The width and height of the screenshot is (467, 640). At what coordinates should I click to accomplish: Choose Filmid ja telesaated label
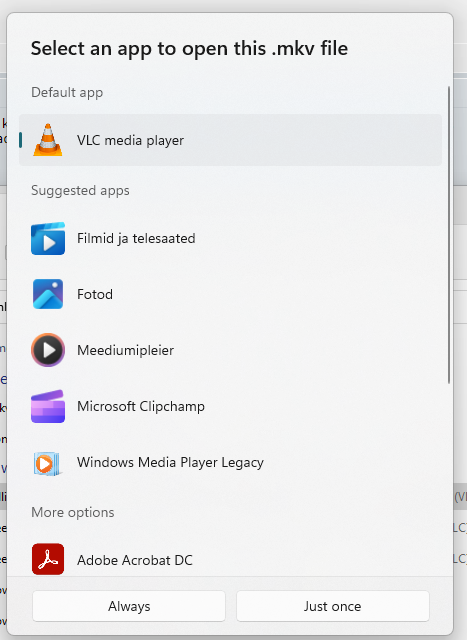pyautogui.click(x=136, y=238)
